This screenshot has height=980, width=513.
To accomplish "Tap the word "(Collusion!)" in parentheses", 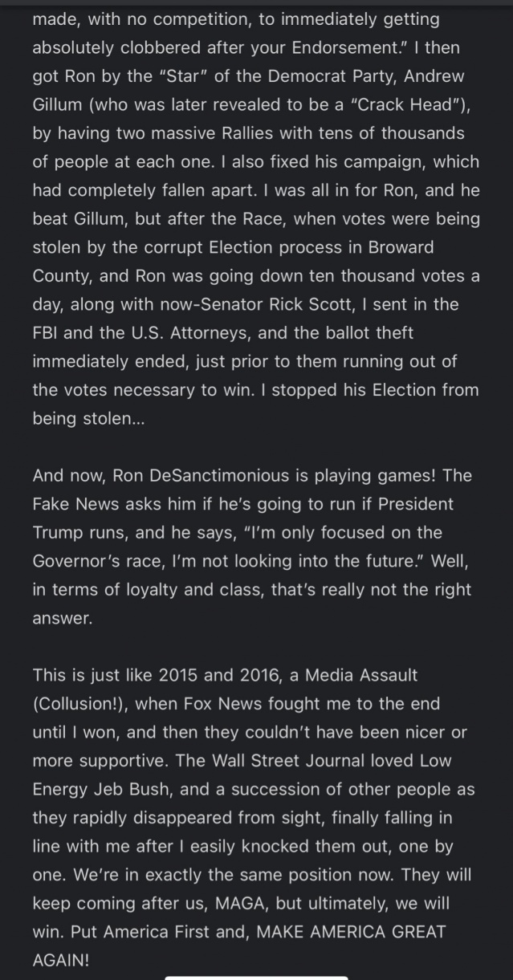I will tap(79, 703).
